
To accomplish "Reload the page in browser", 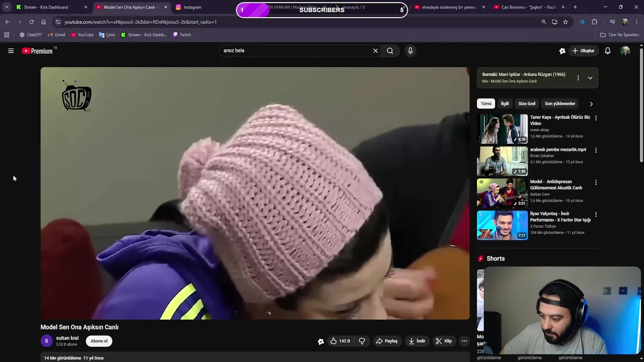I will point(31,22).
